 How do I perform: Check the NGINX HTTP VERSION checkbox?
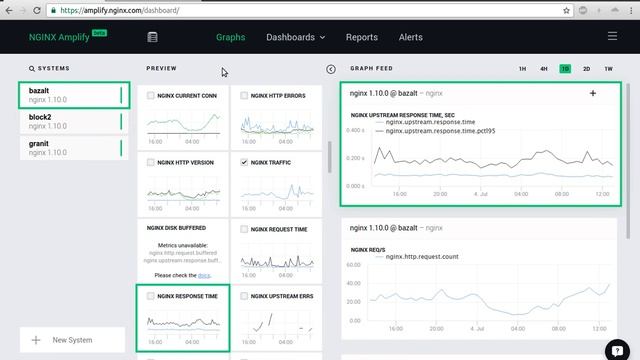click(x=151, y=162)
